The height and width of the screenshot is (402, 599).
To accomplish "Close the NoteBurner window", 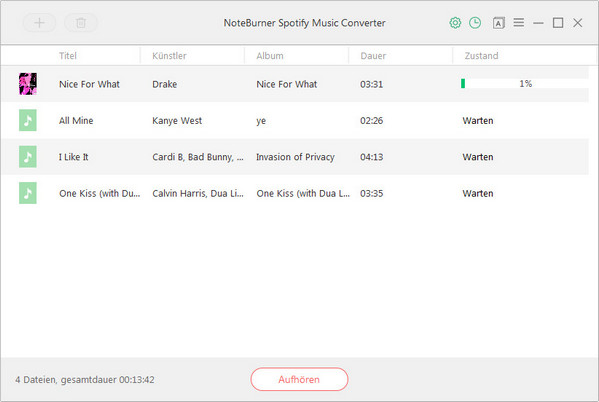I will 578,23.
